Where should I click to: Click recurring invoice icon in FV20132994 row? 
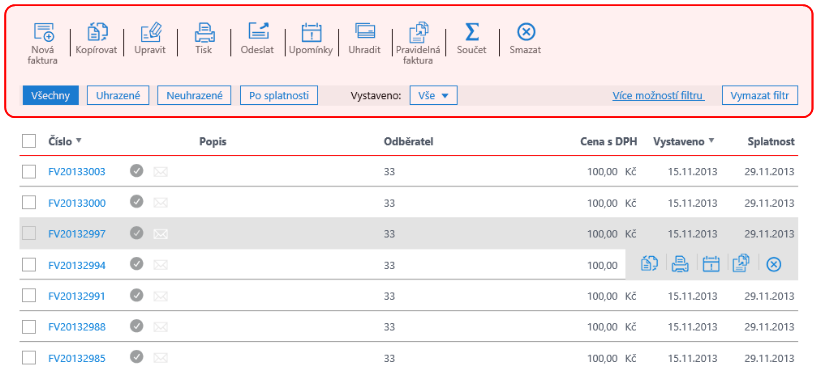pos(741,264)
